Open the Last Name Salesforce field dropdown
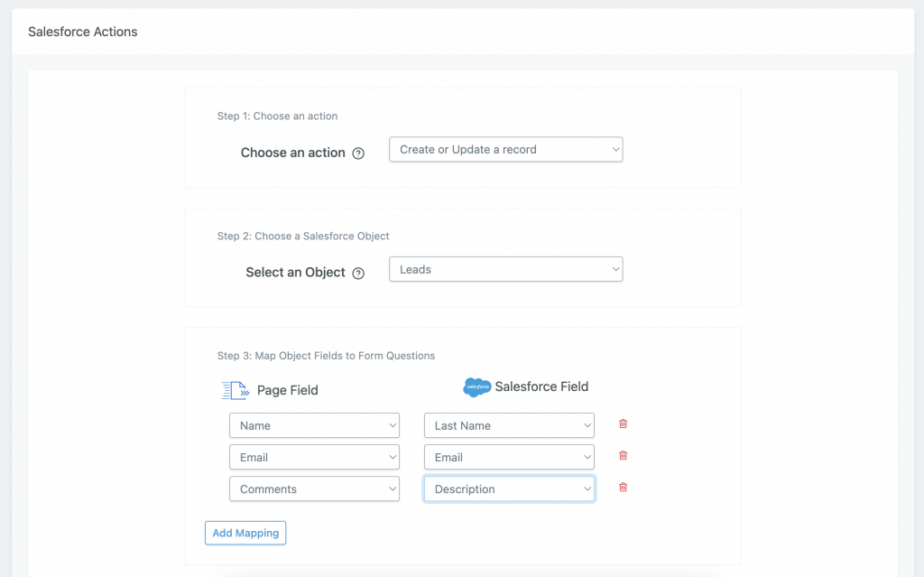This screenshot has height=577, width=924. [509, 424]
